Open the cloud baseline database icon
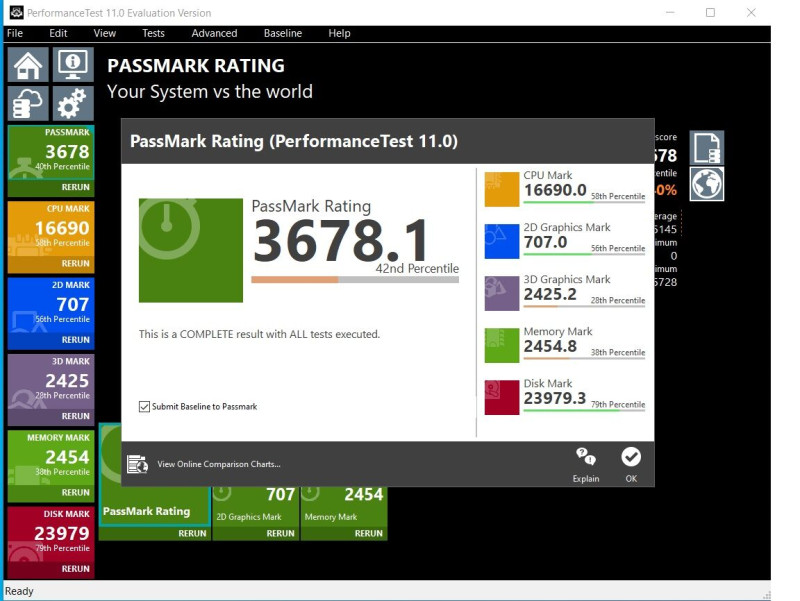This screenshot has height=601, width=800. tap(28, 103)
